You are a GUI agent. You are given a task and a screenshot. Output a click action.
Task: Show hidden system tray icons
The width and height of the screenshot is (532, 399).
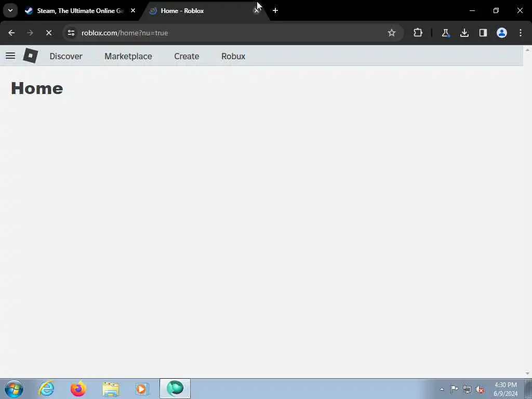click(x=442, y=389)
